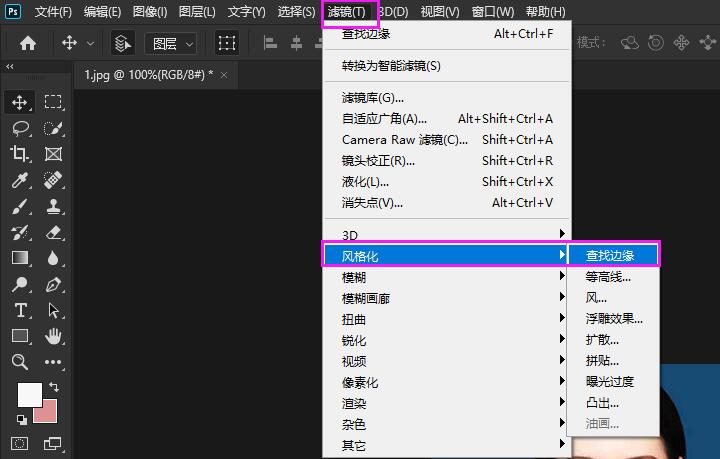The width and height of the screenshot is (720, 459).
Task: Select the Clone Stamp tool
Action: coord(53,206)
